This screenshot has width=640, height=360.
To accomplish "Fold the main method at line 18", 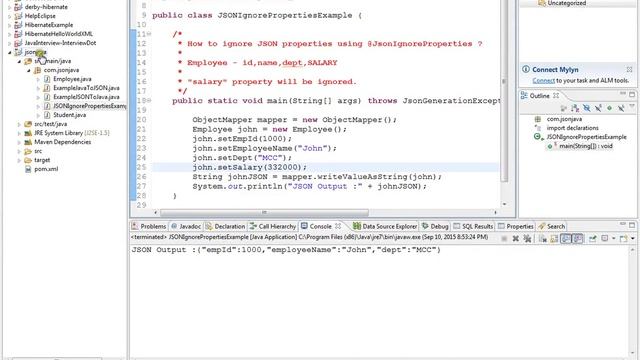I will 149,100.
